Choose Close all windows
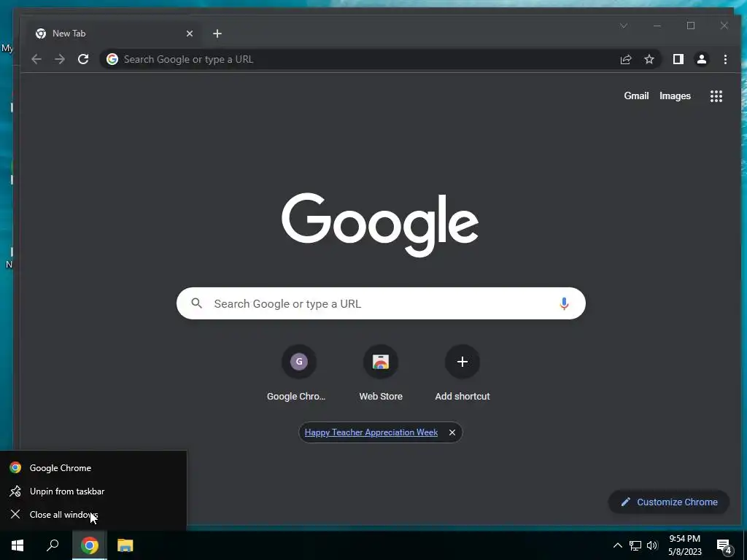Image resolution: width=747 pixels, height=560 pixels. point(93,514)
